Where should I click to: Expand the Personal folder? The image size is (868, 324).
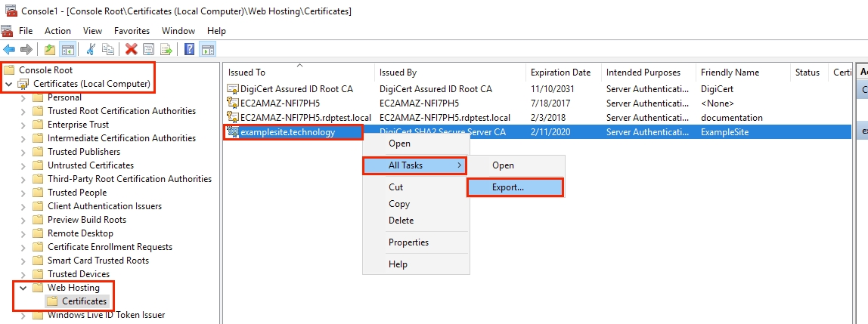(23, 97)
